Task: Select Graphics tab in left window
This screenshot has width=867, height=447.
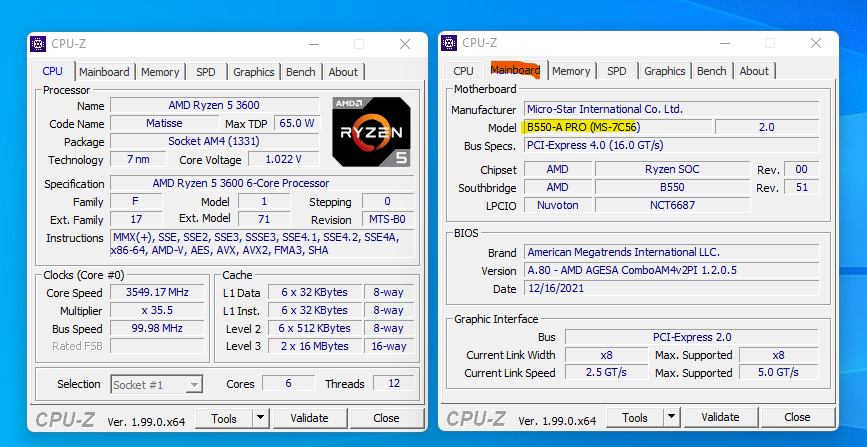Action: pos(254,72)
